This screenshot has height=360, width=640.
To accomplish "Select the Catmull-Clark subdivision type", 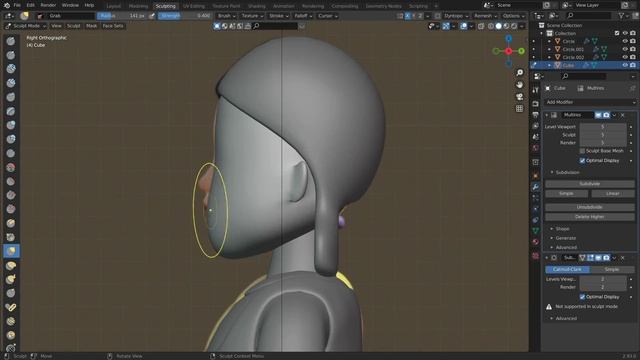I will tap(567, 269).
